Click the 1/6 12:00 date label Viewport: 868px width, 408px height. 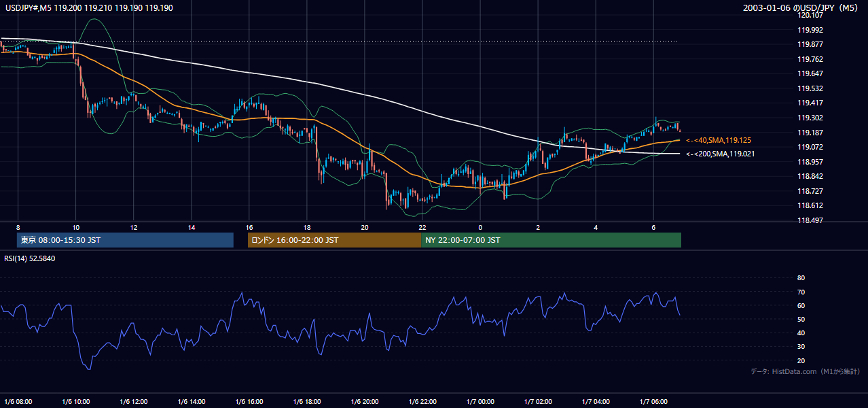133,401
